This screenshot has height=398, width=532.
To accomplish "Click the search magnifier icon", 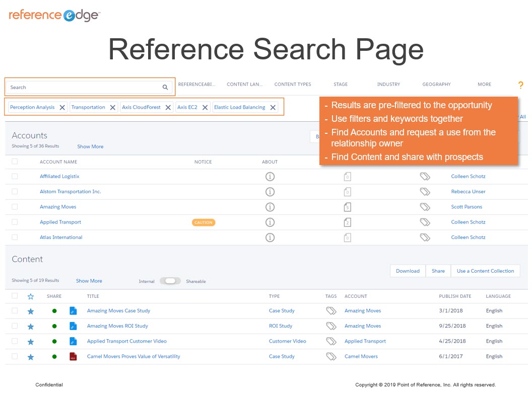I will [x=165, y=88].
